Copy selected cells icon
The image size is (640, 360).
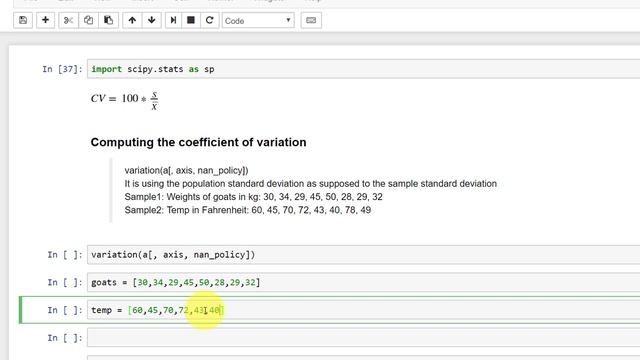(x=88, y=20)
